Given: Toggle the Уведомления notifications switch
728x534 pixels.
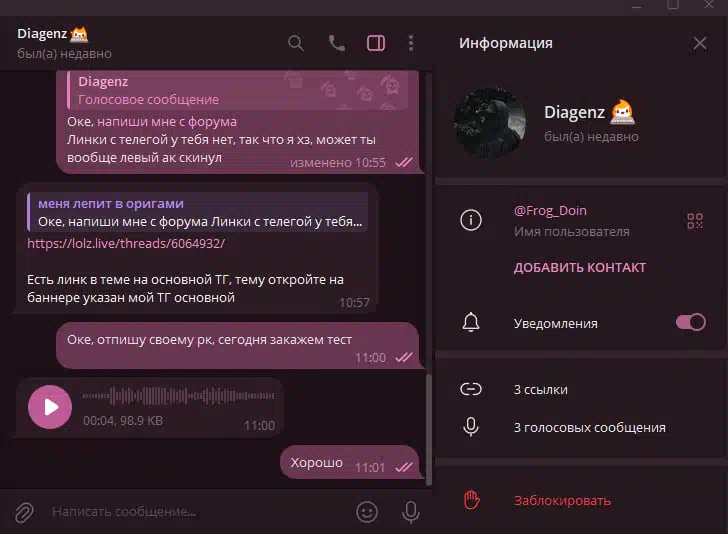Looking at the screenshot, I should 690,322.
